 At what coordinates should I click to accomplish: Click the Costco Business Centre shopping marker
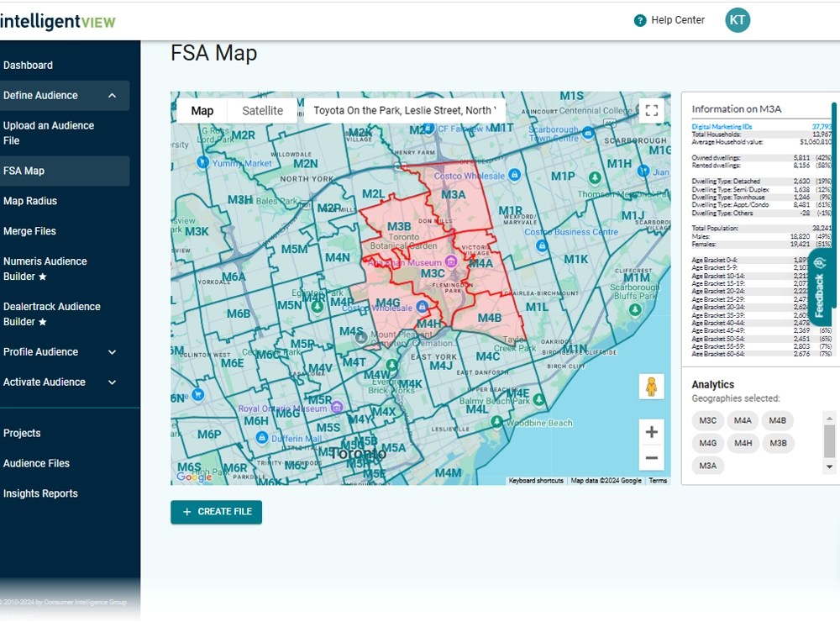[542, 246]
